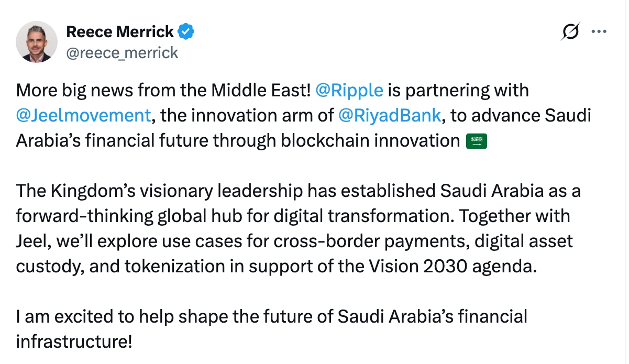Tap the verification badge beside the name
The image size is (629, 364).
pyautogui.click(x=186, y=31)
